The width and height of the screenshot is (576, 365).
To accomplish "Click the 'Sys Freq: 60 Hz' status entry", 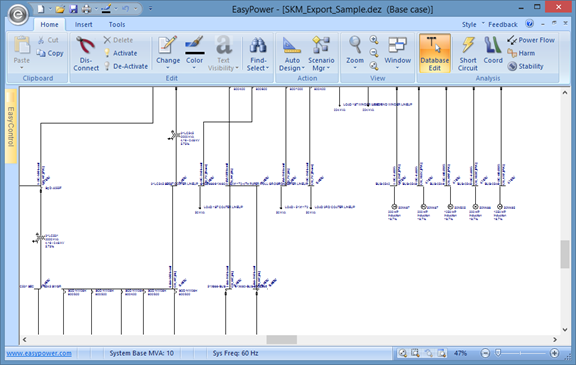I will [235, 353].
